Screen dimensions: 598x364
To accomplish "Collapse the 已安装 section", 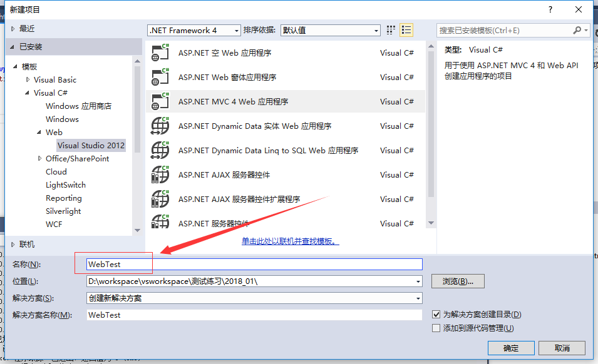I will 12,47.
